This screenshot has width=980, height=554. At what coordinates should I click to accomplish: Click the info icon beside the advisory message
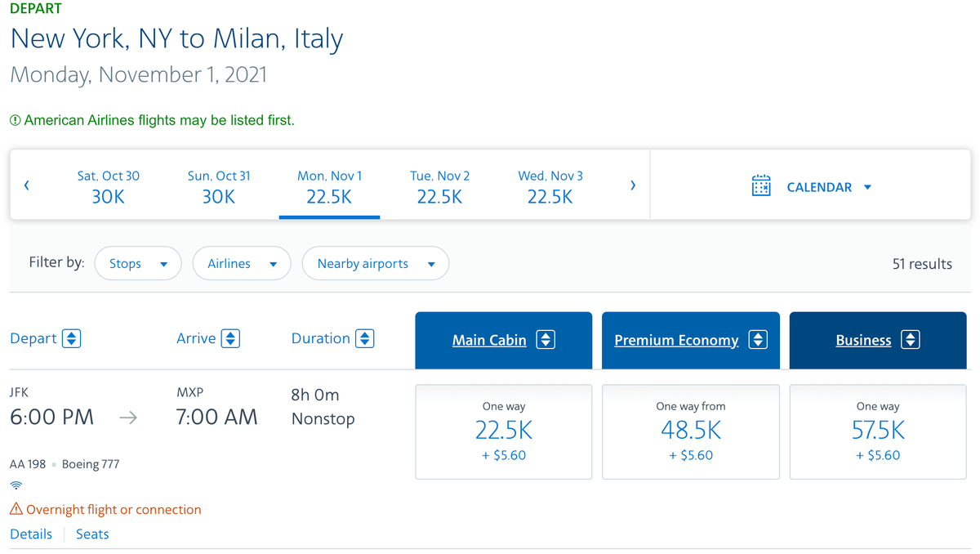(14, 118)
